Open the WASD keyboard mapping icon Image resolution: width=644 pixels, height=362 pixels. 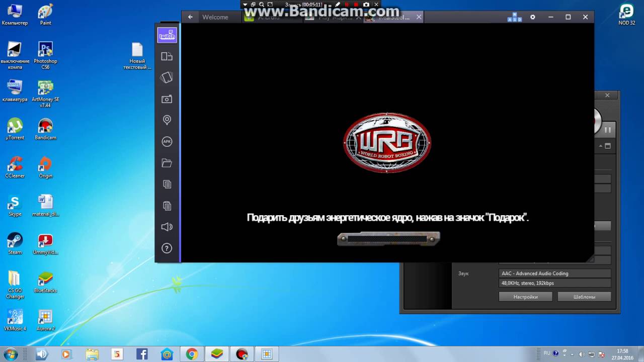pyautogui.click(x=515, y=17)
